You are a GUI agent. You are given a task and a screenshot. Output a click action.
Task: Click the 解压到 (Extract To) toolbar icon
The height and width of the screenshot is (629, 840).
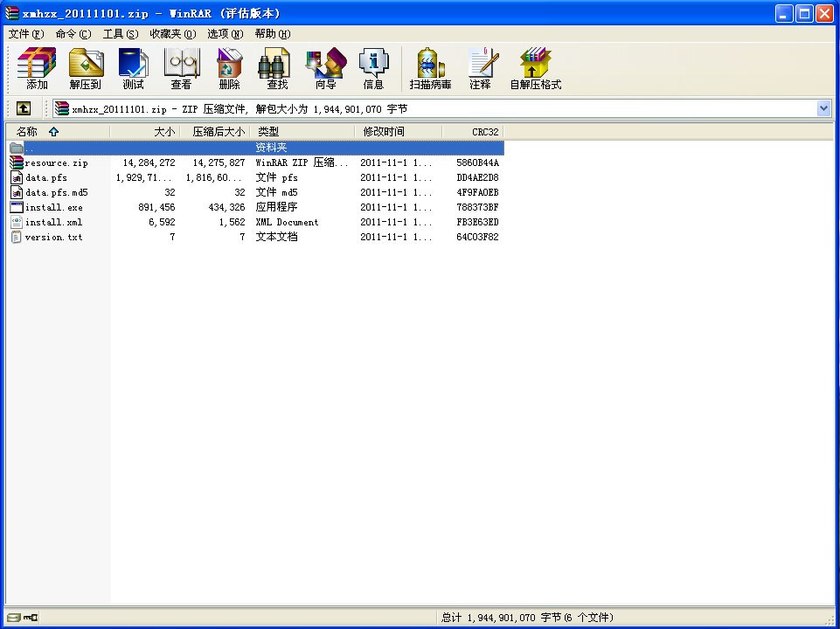(86, 69)
